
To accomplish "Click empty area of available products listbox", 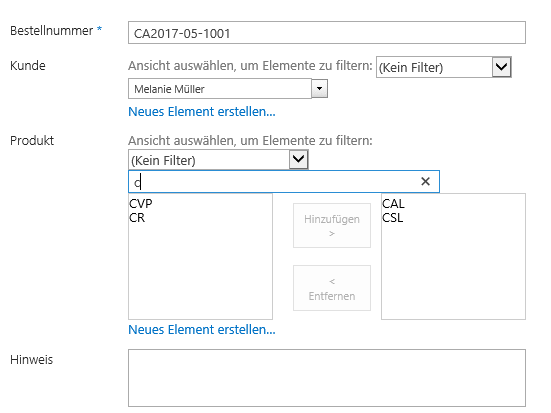I will pyautogui.click(x=200, y=274).
